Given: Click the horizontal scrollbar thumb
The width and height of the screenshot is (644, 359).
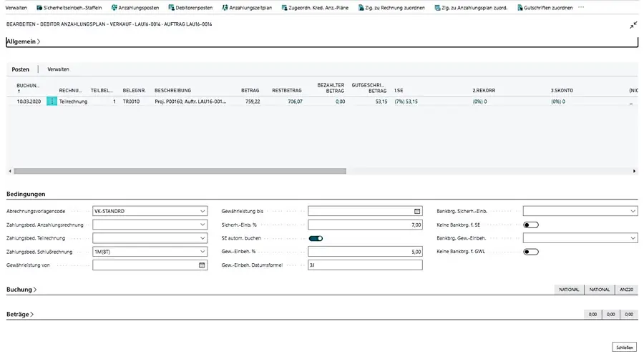Looking at the screenshot, I should pyautogui.click(x=180, y=171).
